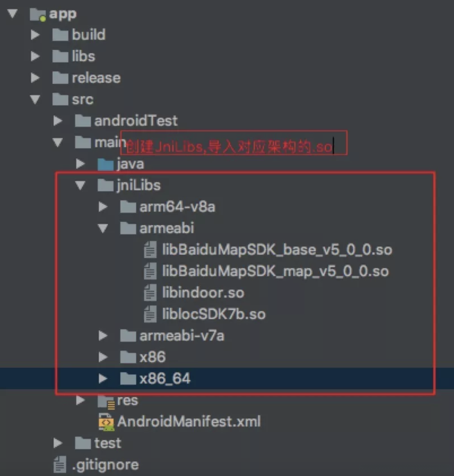454x476 pixels.
Task: Click the .gitignore file icon
Action: click(60, 465)
